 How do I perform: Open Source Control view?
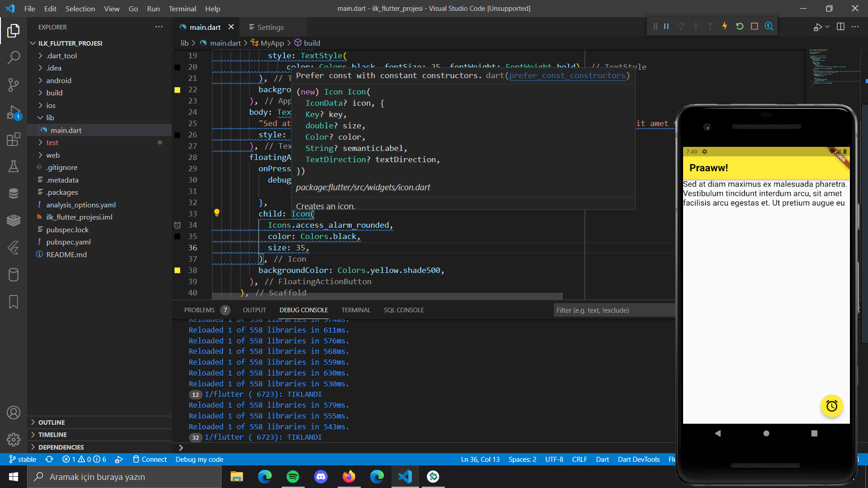(14, 84)
